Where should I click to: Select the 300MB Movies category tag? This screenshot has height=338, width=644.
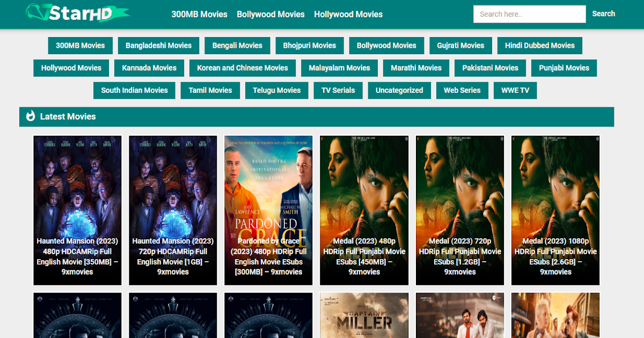click(x=80, y=46)
